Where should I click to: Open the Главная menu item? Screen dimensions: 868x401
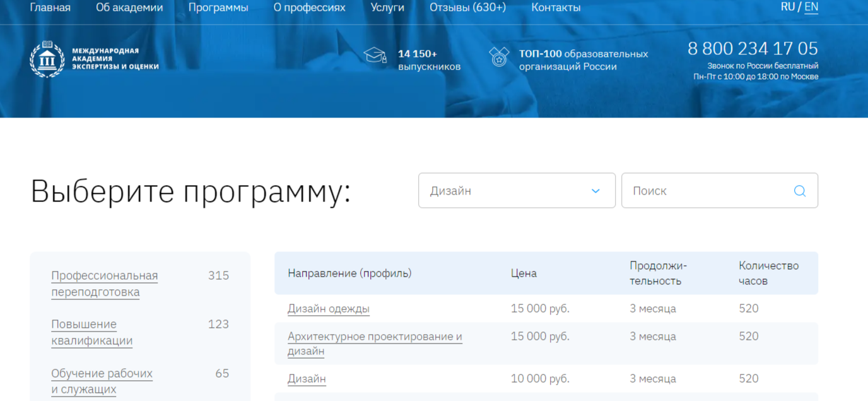tap(50, 8)
